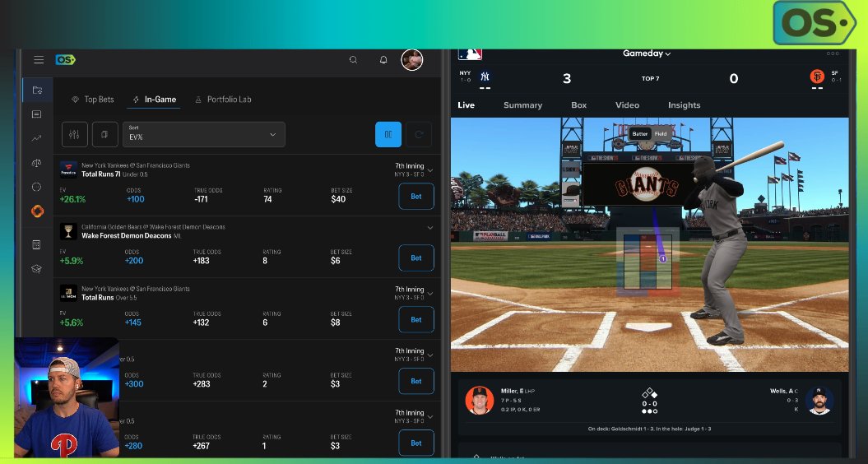The width and height of the screenshot is (868, 464).
Task: Click the refresh button
Action: (x=419, y=135)
